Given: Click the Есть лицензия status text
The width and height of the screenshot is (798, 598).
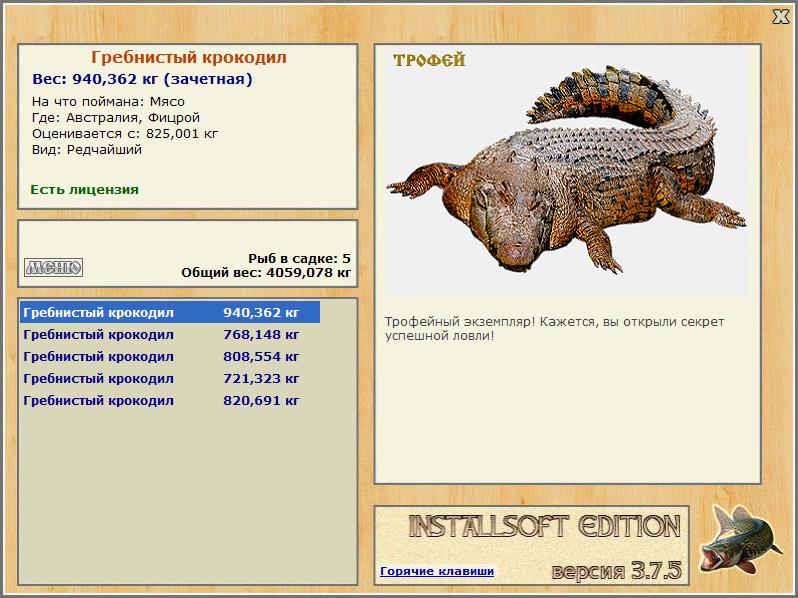Looking at the screenshot, I should click(84, 189).
